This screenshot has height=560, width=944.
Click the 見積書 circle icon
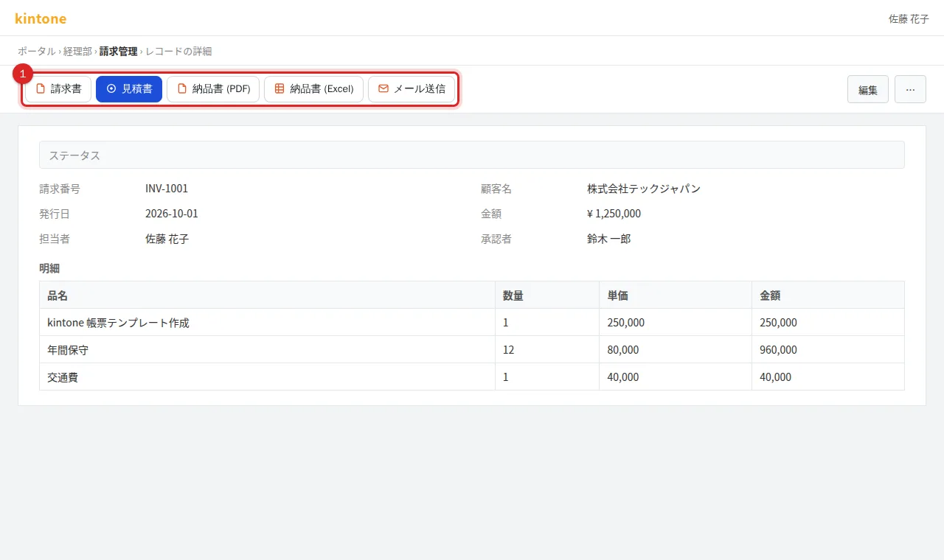coord(111,88)
